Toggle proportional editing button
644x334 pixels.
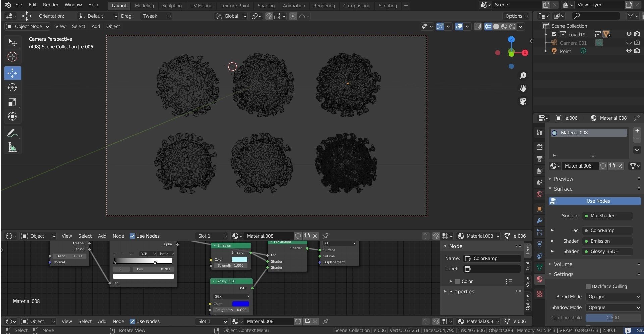293,16
